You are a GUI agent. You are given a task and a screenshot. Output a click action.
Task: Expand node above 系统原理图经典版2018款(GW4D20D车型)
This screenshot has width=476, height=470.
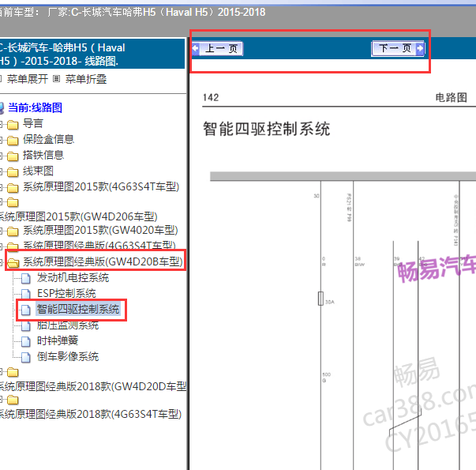(2, 371)
